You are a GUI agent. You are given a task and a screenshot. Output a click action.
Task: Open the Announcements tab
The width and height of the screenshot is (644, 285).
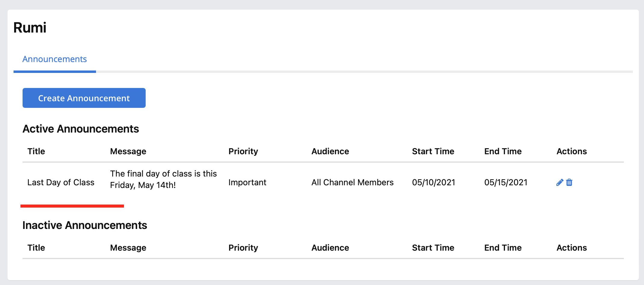(54, 59)
